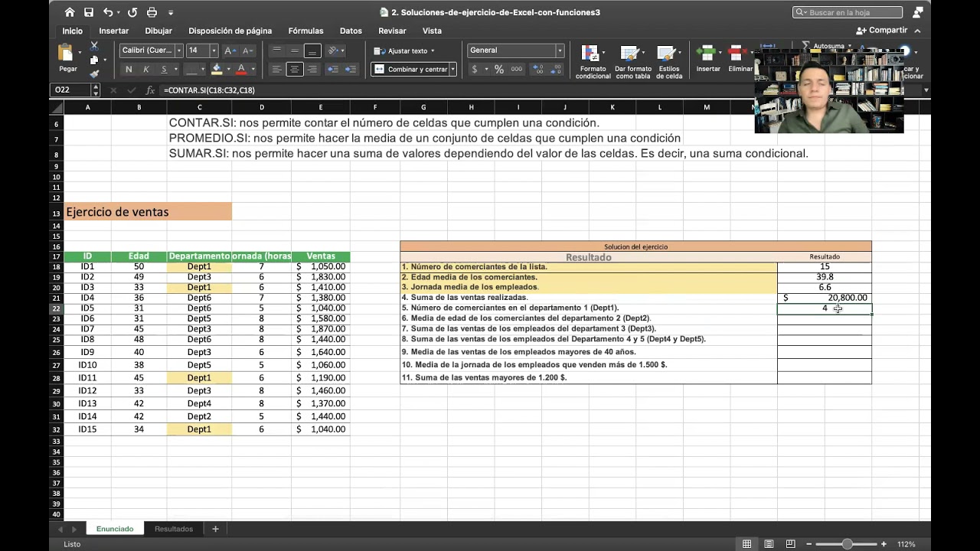Align text to the left
Viewport: 980px width, 551px height.
coord(276,69)
